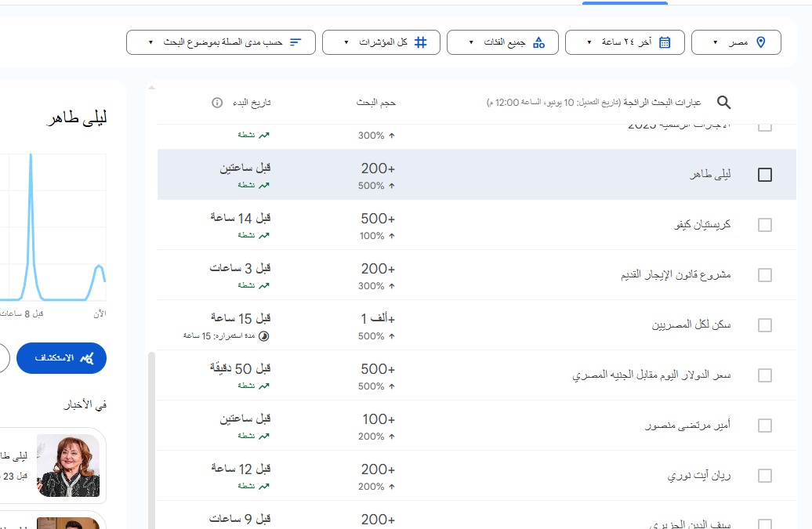Viewport: 812px width, 529px height.
Task: Select the checkbox next to ليلى طاهر
Action: (764, 175)
